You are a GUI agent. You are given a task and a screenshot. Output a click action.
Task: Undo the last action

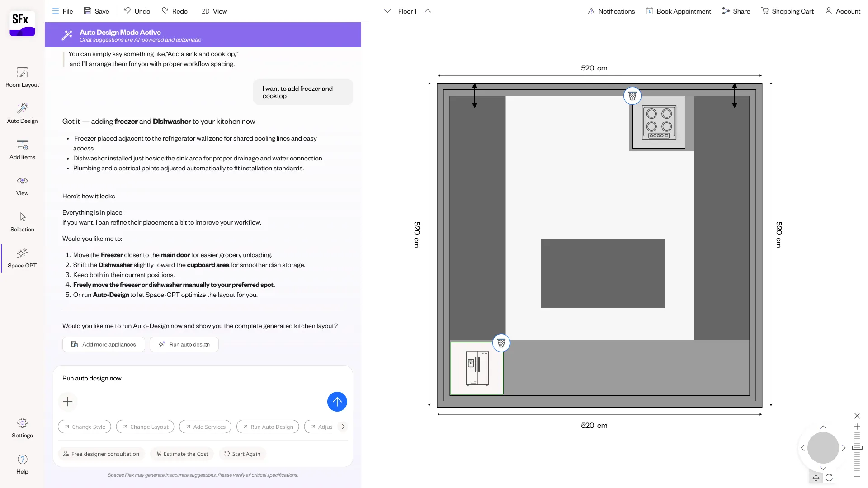[137, 11]
